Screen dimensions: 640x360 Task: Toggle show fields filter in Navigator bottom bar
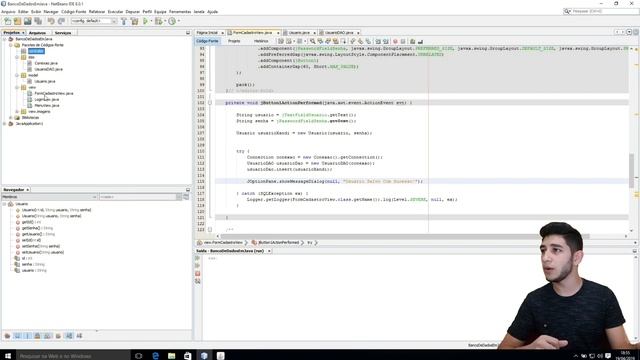[x=18, y=336]
